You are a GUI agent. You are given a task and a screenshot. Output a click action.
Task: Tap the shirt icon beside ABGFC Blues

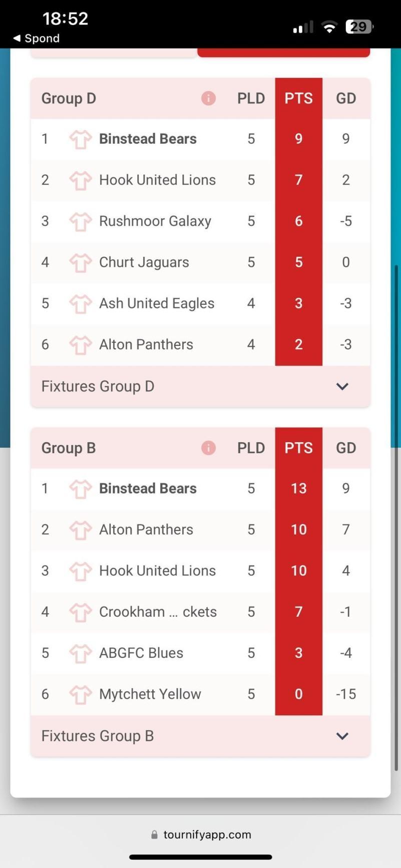pyautogui.click(x=80, y=653)
